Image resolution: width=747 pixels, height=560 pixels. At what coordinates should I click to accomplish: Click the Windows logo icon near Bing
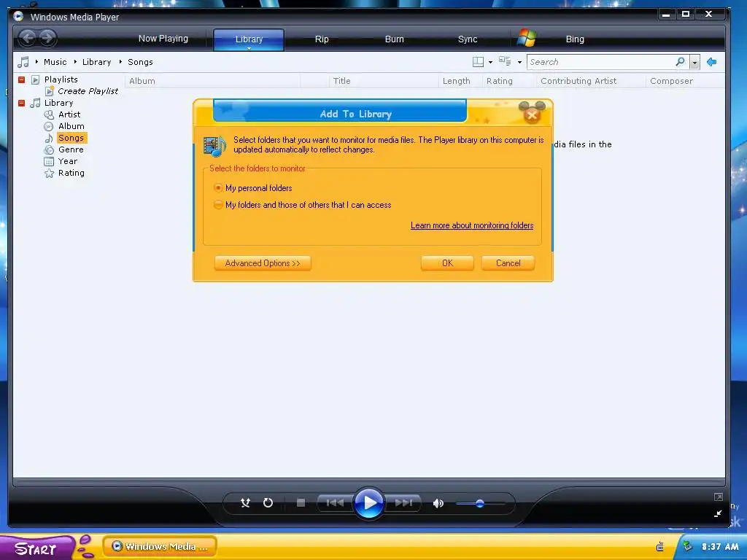coord(527,38)
